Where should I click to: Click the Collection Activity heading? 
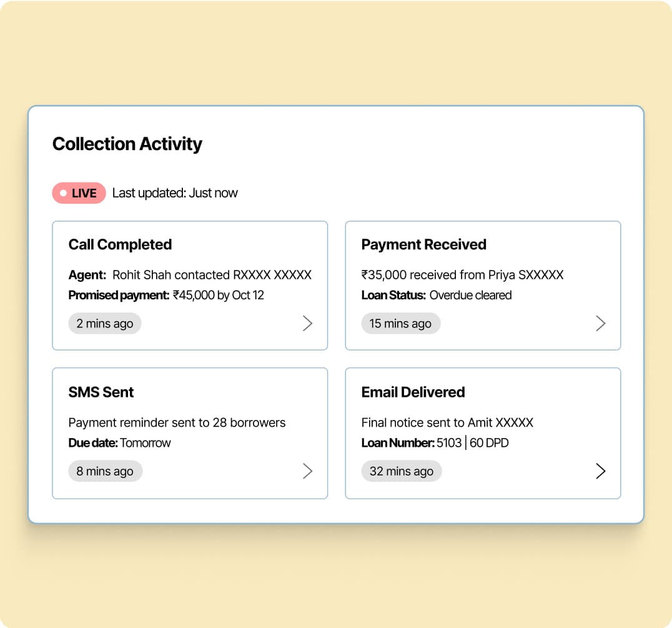click(127, 144)
